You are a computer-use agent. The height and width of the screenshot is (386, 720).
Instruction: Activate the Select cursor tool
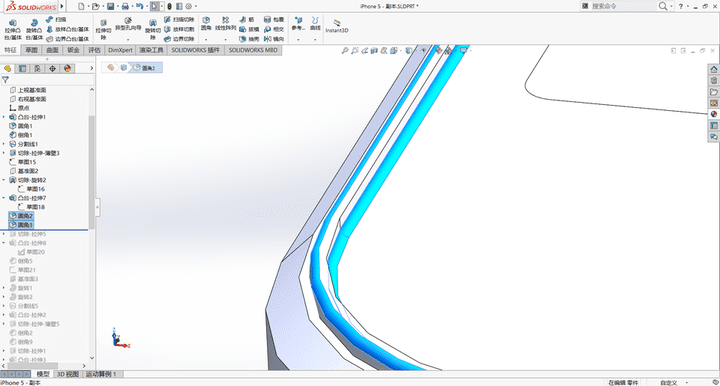tap(155, 6)
